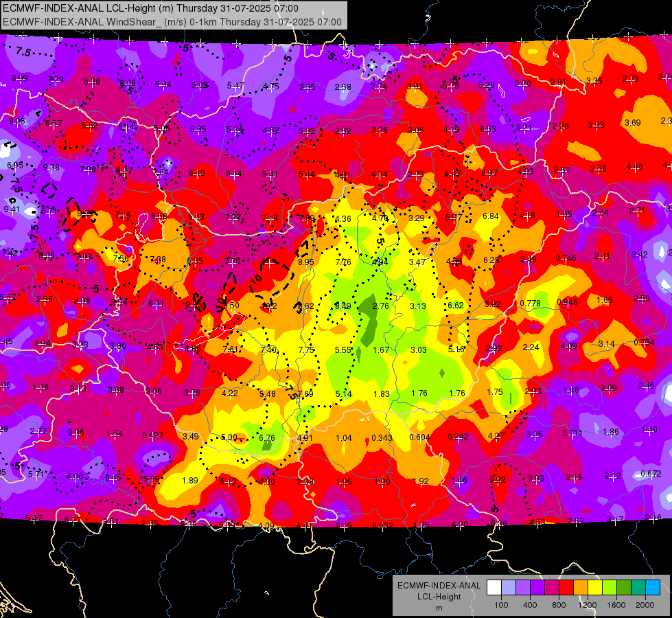Viewport: 672px width, 618px height.
Task: Select the red legend swatch near 800
Action: tap(566, 588)
